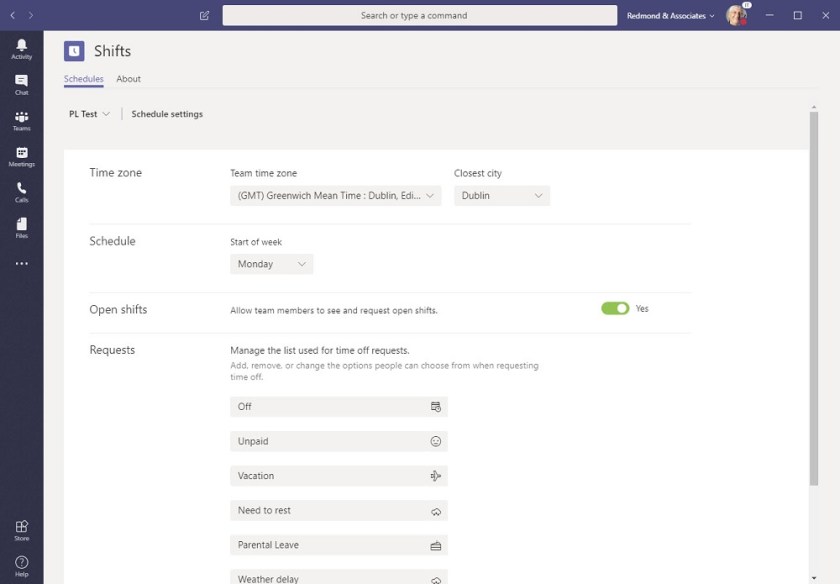840x584 pixels.
Task: Click the Schedule settings button
Action: click(167, 114)
